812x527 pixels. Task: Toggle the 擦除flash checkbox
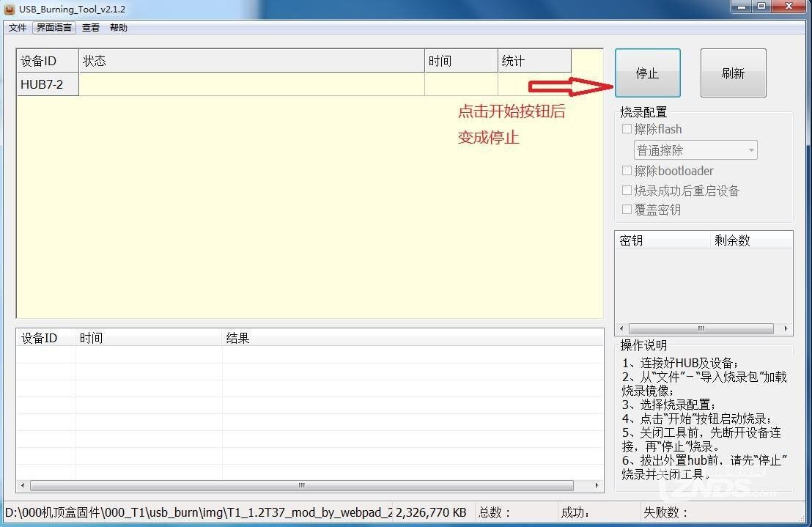(627, 129)
